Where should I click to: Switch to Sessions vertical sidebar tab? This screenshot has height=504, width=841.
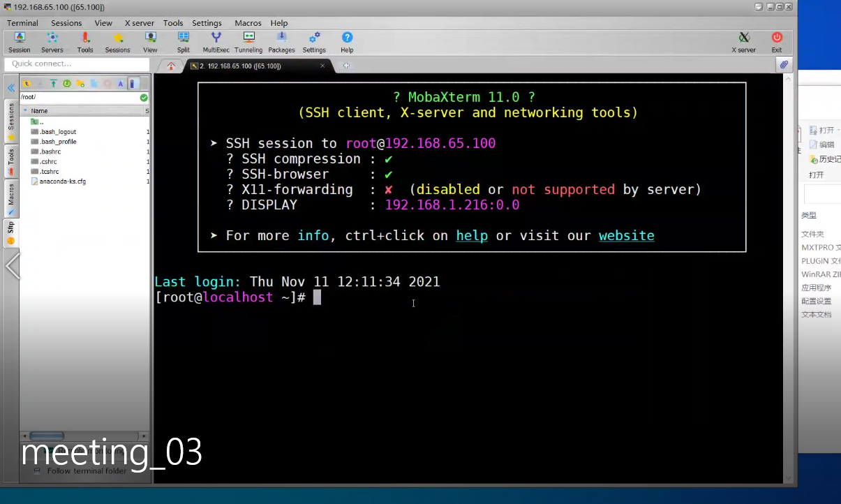pyautogui.click(x=11, y=121)
